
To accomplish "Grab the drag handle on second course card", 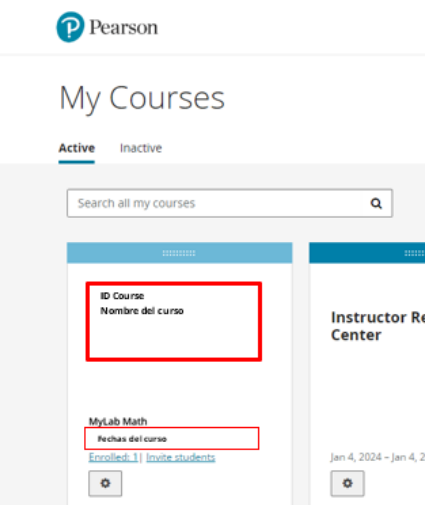I will click(x=414, y=253).
